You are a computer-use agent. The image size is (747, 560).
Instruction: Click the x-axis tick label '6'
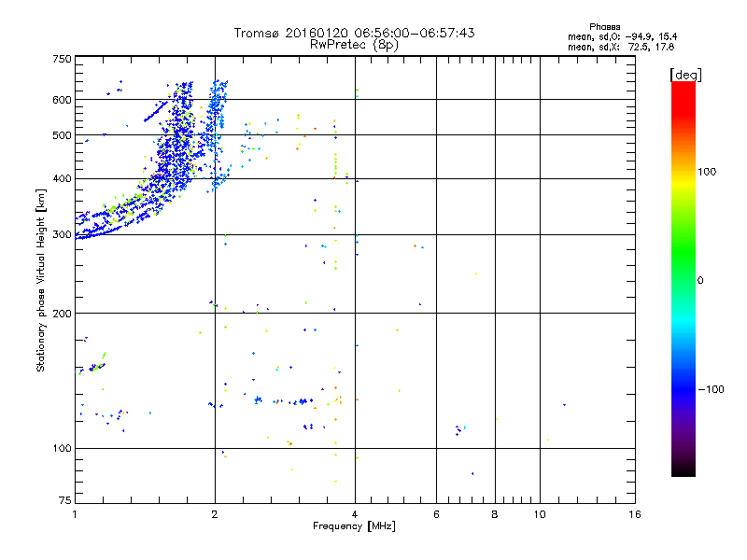pos(436,514)
